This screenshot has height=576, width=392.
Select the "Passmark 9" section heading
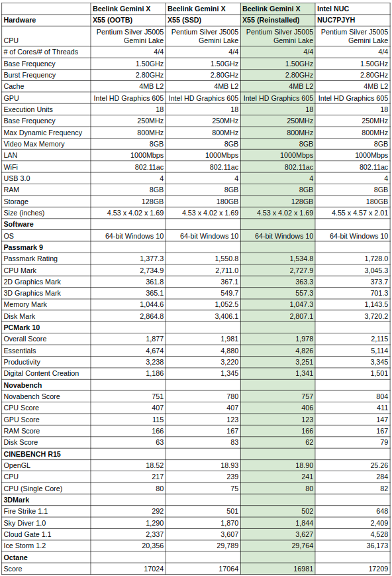coord(23,247)
